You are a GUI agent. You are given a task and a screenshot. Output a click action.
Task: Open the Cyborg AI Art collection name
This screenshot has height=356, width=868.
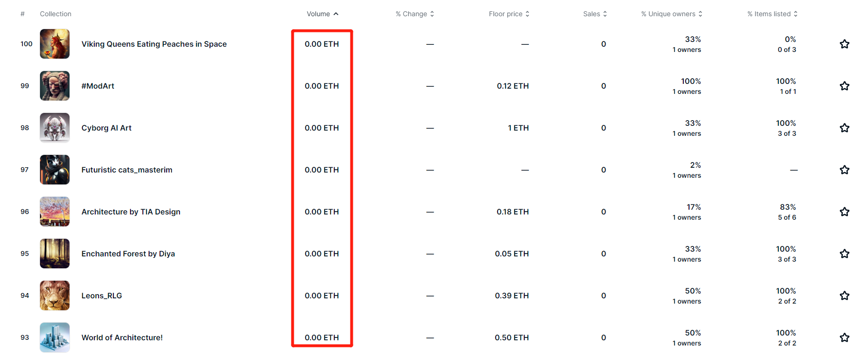point(106,128)
